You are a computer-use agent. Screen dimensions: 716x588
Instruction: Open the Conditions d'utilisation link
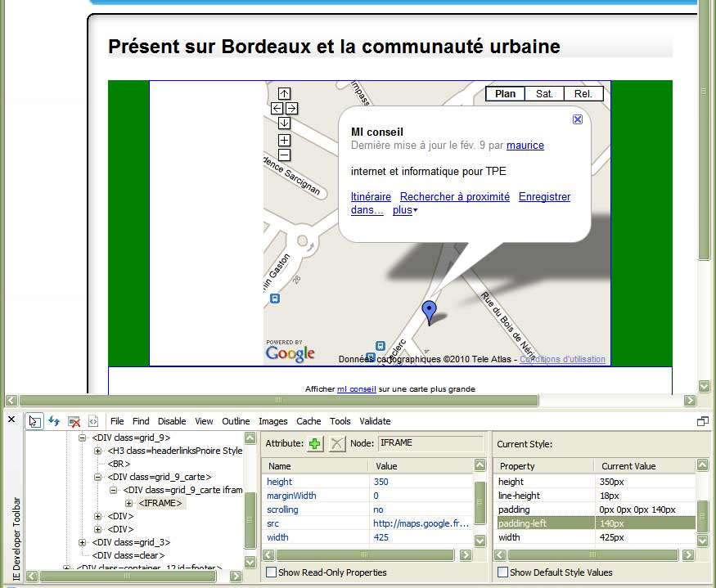(563, 359)
